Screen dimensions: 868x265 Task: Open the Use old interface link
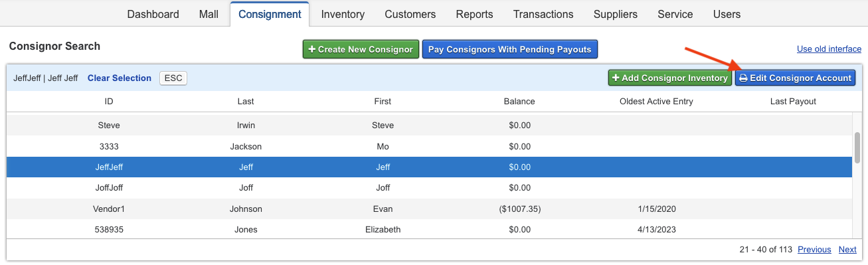tap(829, 50)
